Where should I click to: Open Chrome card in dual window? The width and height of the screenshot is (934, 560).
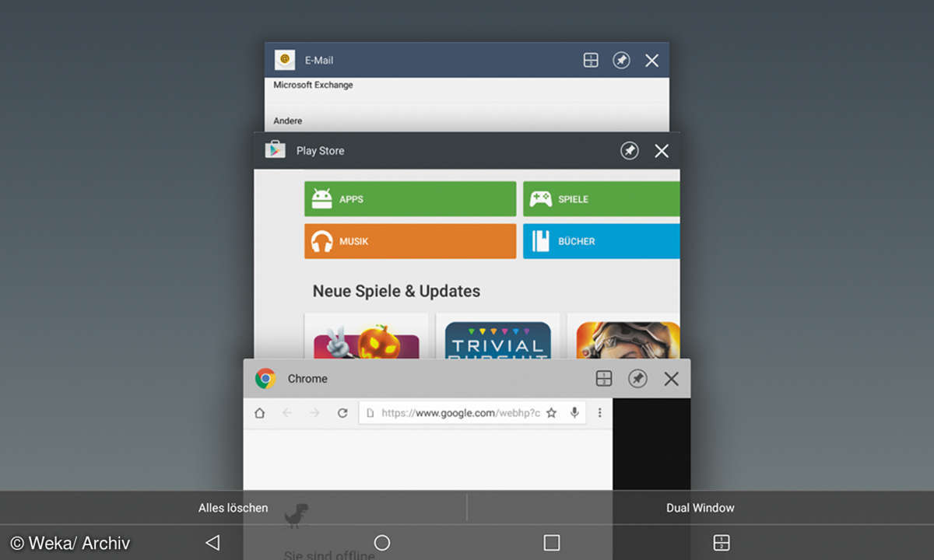[604, 379]
